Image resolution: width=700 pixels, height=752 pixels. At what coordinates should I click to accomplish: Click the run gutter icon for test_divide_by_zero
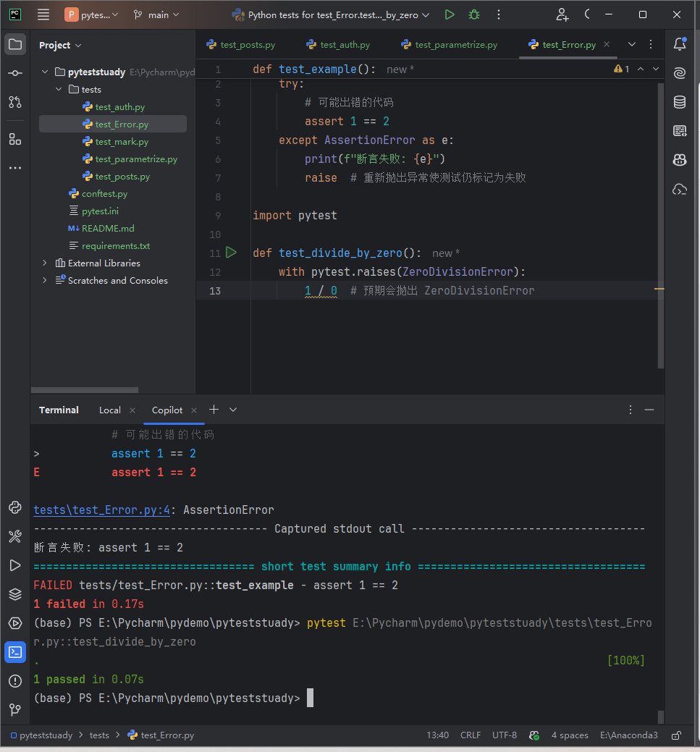(231, 253)
